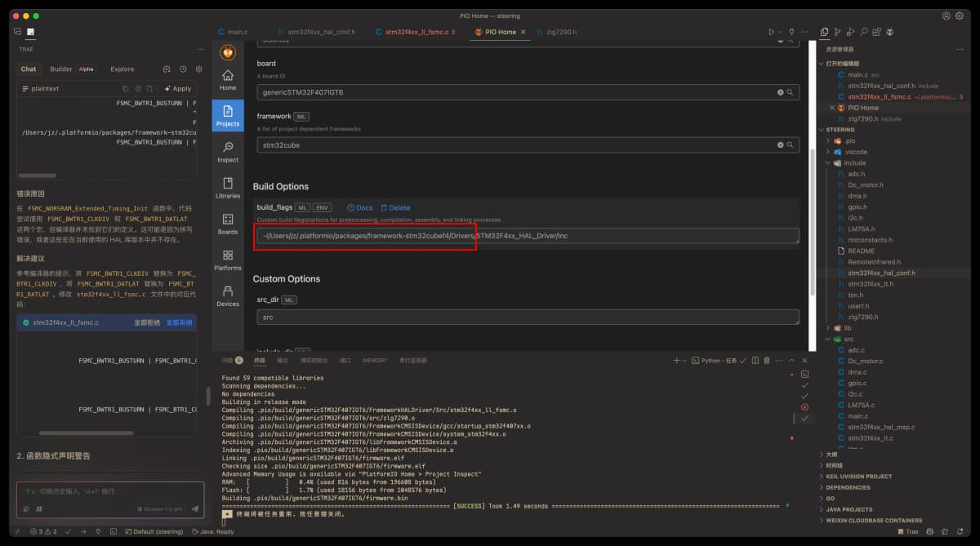Split the terminal panel
This screenshot has width=980, height=546.
755,360
